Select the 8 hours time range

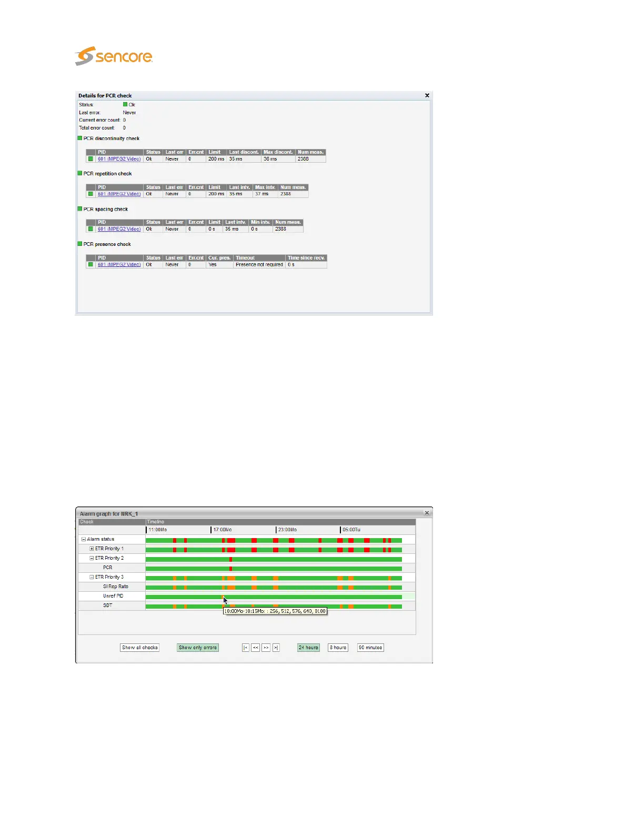[x=338, y=648]
